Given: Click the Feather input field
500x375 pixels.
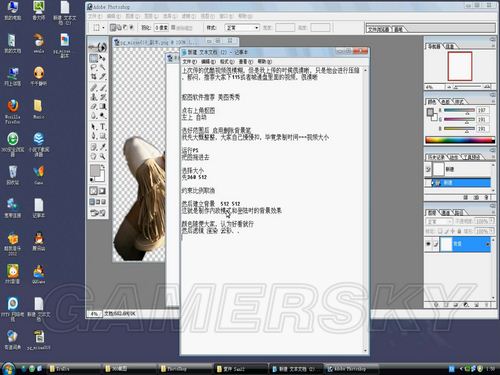Looking at the screenshot, I should click(x=161, y=28).
